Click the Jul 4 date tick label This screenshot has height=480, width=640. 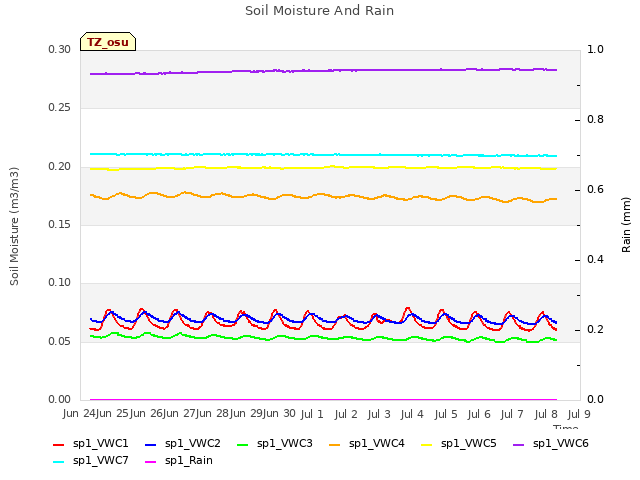click(412, 414)
